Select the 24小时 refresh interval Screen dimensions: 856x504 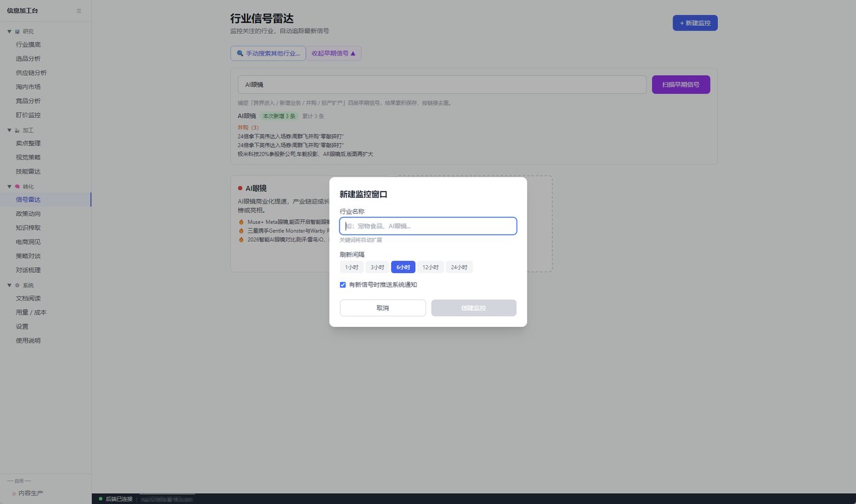[459, 267]
